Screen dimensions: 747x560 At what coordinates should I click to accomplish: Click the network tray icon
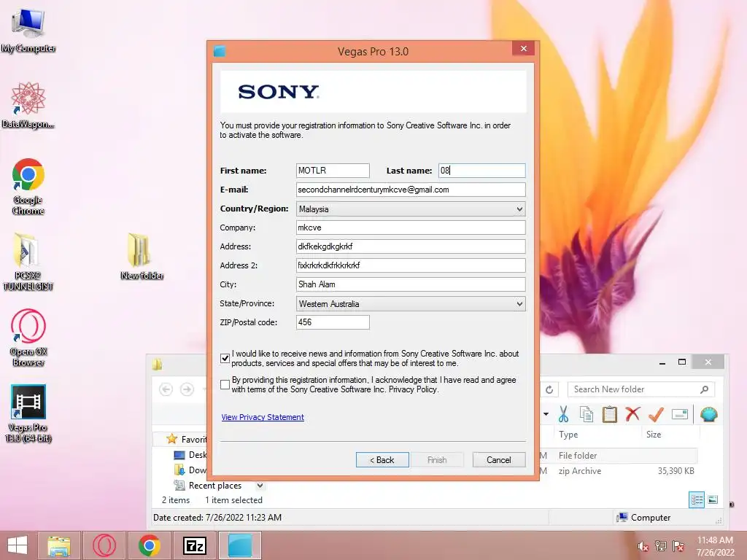(661, 546)
